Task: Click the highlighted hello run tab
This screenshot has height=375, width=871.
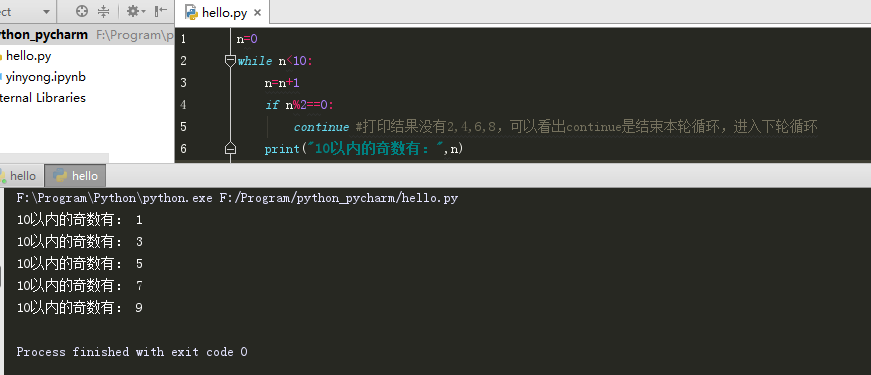Action: coord(75,176)
